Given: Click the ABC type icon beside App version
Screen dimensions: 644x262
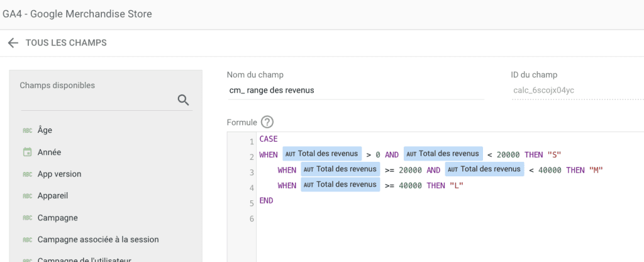Looking at the screenshot, I should (x=28, y=174).
